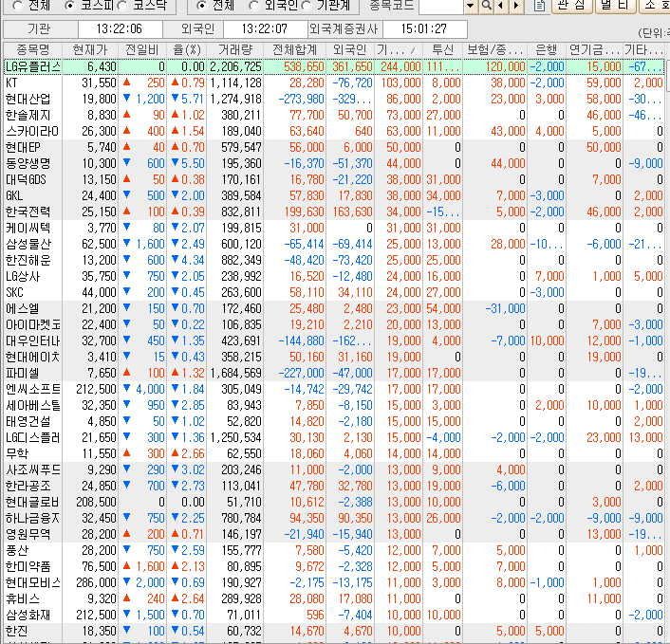Click 현대산업 total value -273,980
670x644 pixels.
pyautogui.click(x=302, y=100)
